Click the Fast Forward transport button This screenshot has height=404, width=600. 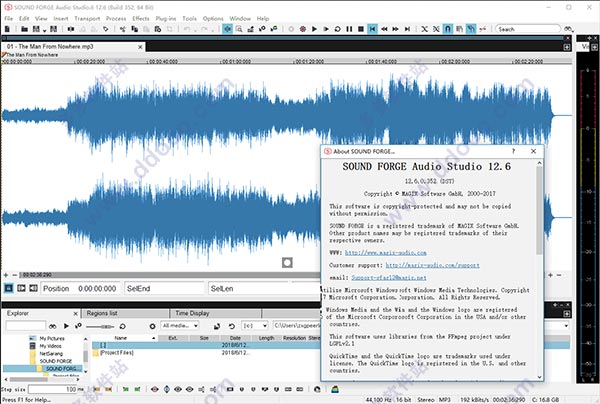396,29
